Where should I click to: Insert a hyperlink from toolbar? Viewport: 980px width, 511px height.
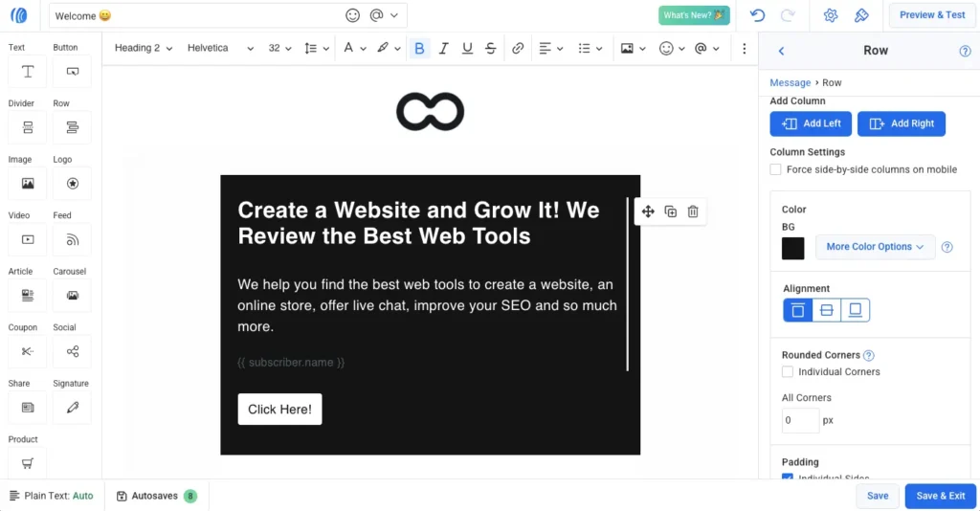coord(518,48)
